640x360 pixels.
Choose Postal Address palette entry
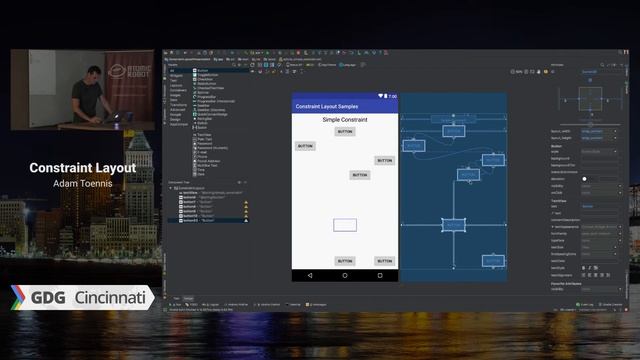pyautogui.click(x=208, y=161)
